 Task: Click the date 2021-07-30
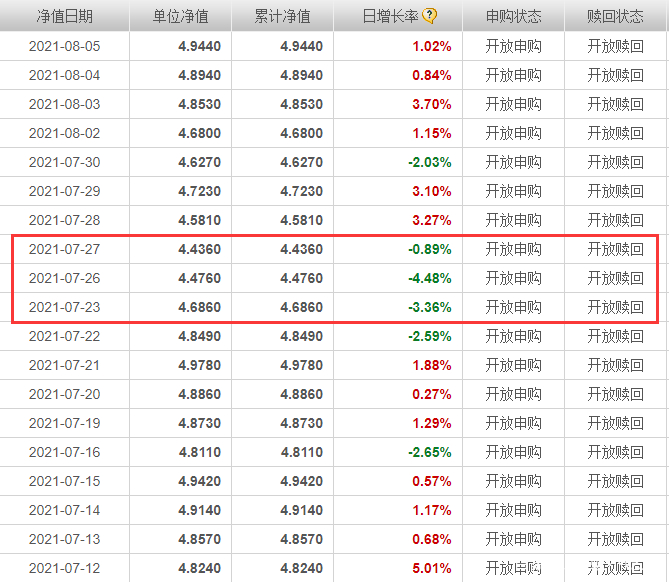pos(64,162)
